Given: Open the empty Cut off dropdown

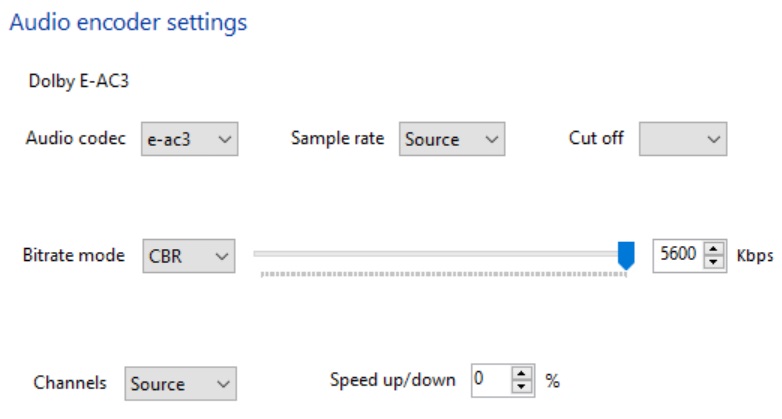Looking at the screenshot, I should (x=683, y=140).
